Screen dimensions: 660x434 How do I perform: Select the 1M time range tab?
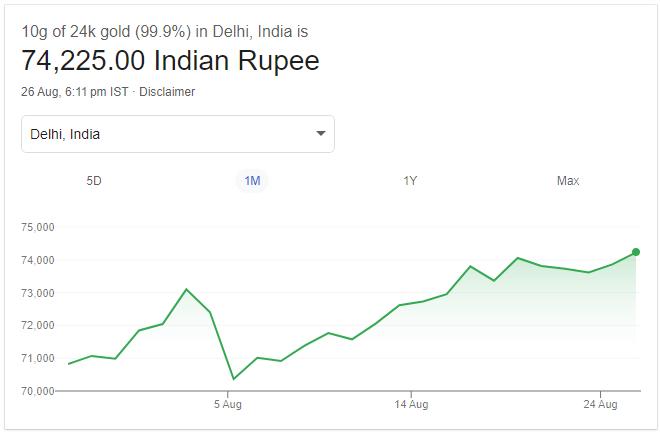pyautogui.click(x=252, y=181)
